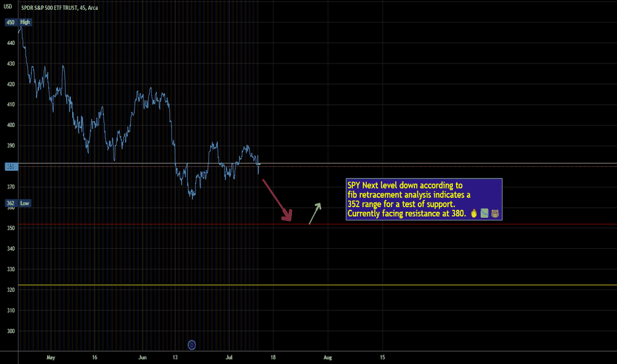Click the bear emoji in the annotation

tap(495, 213)
